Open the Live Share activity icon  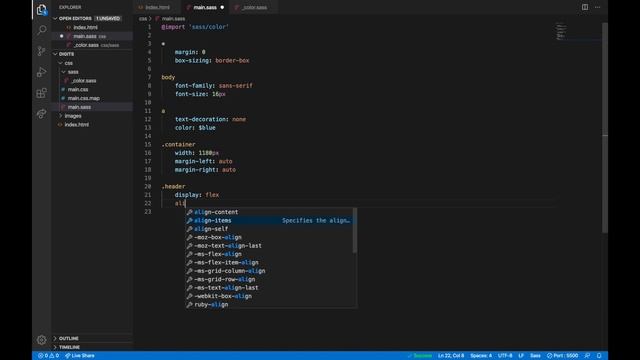[x=42, y=113]
